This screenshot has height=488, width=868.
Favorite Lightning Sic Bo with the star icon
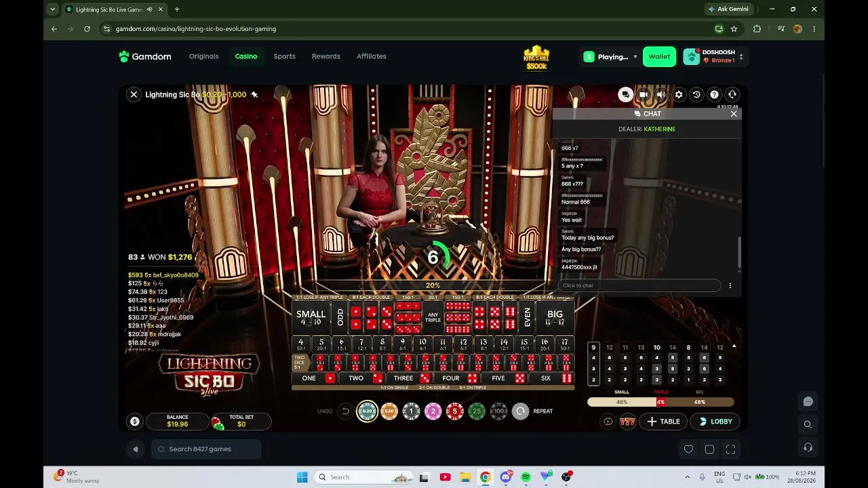(254, 94)
